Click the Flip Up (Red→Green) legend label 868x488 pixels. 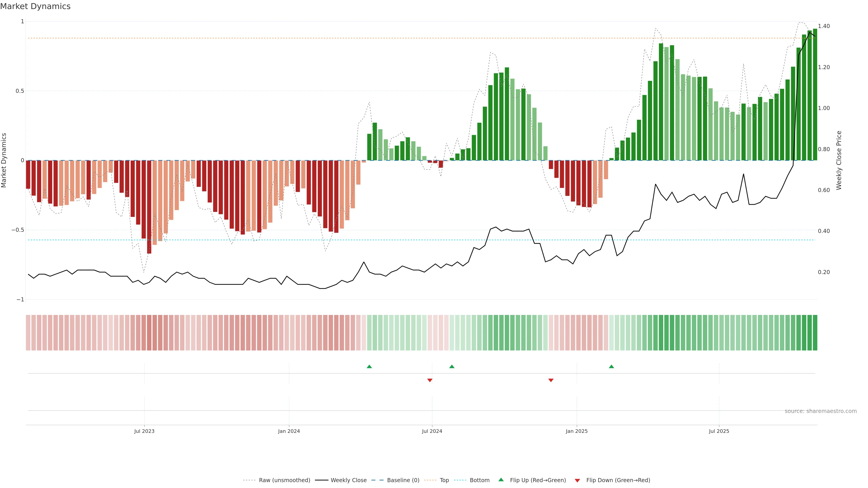tap(538, 480)
